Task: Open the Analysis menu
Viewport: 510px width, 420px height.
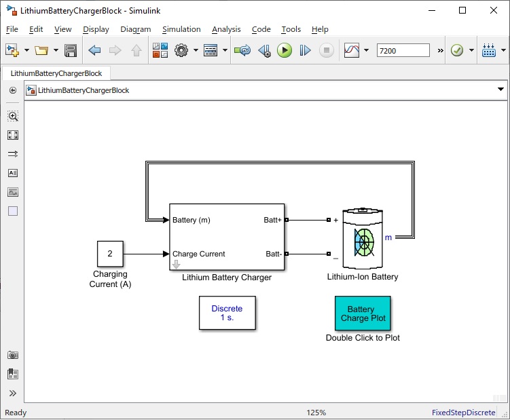Action: point(226,29)
